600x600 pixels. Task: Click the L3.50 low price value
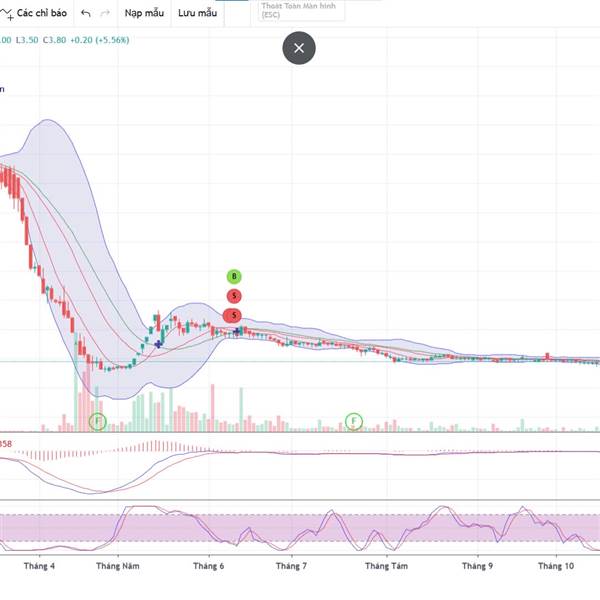point(27,40)
